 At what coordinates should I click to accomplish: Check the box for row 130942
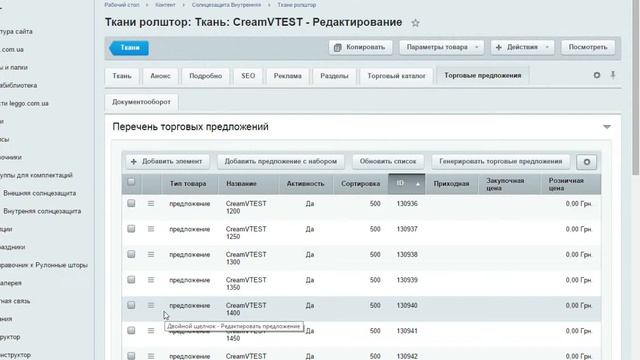point(131,356)
